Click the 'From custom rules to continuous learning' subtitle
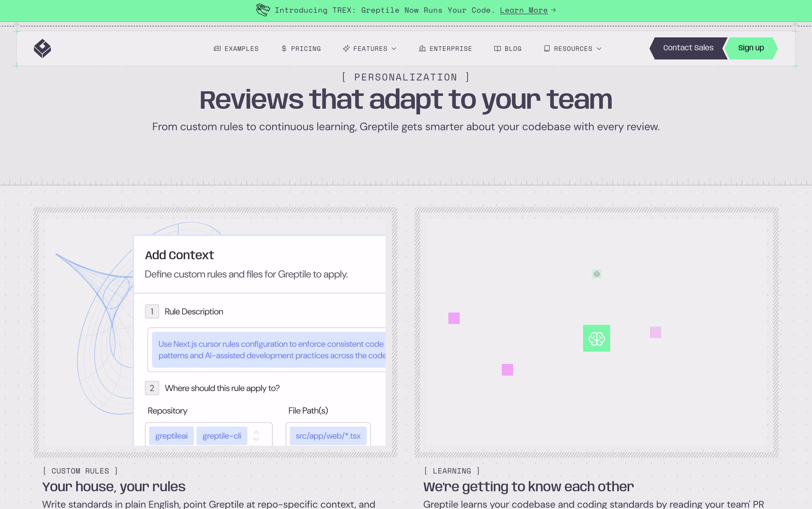 (406, 127)
